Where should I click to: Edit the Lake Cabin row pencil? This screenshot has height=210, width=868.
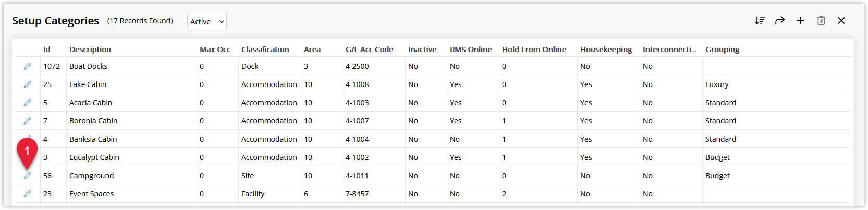27,84
